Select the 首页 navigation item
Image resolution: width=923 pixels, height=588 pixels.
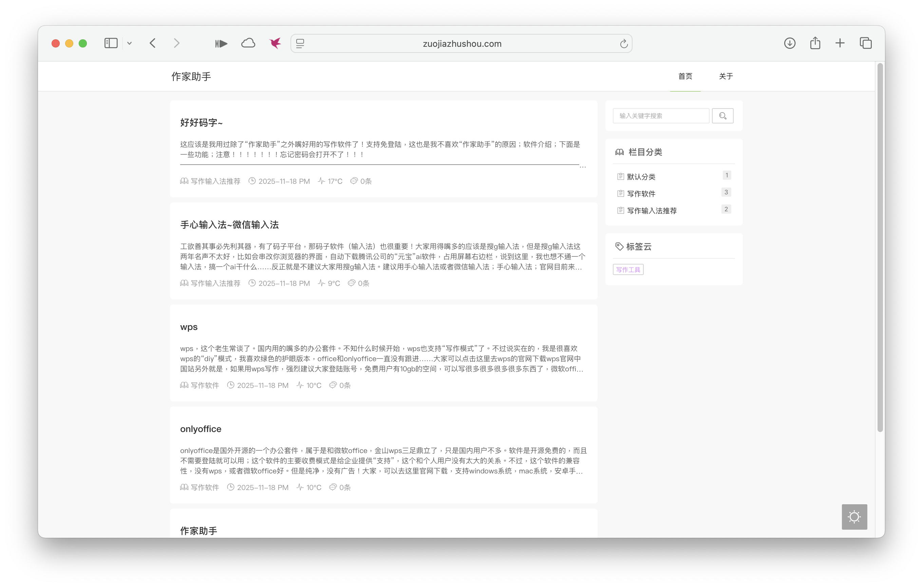tap(685, 76)
